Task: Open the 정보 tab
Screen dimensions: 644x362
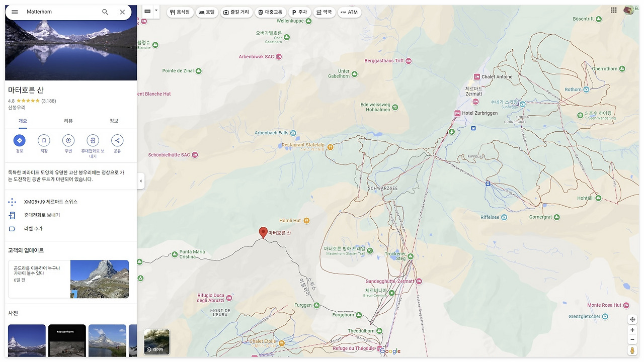Action: [114, 121]
